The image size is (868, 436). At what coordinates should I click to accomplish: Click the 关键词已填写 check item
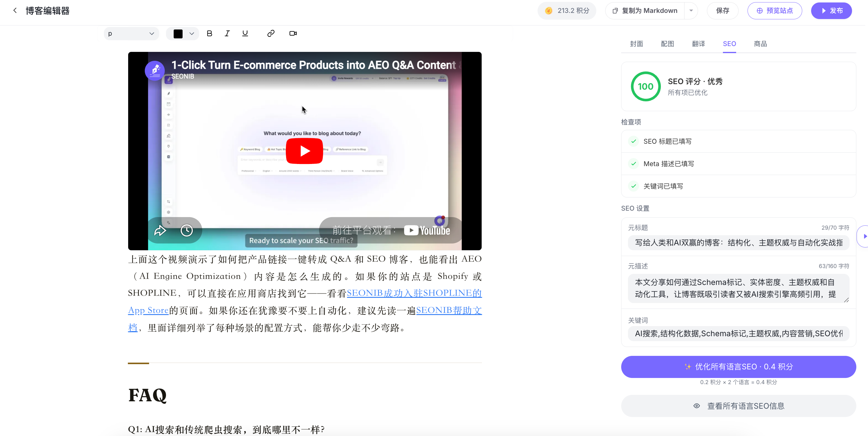tap(738, 186)
